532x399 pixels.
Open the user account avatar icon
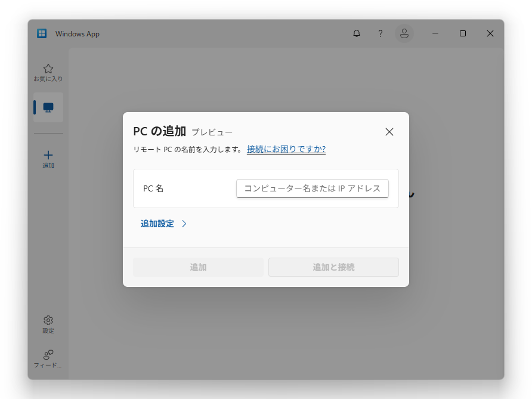point(404,33)
